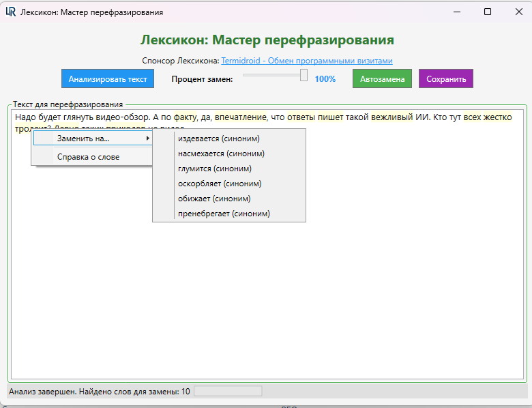532x408 pixels.
Task: Select пренебрегает from synonym submenu
Action: 224,214
